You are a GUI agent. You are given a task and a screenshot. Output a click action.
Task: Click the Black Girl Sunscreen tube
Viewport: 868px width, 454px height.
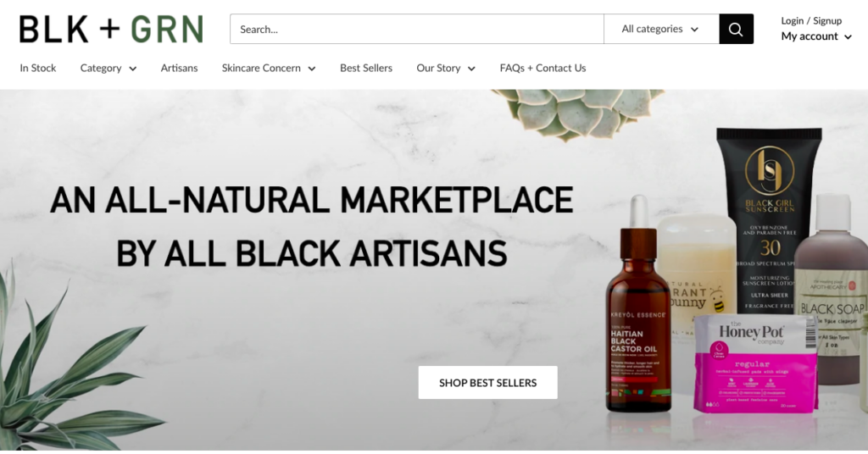(x=768, y=221)
